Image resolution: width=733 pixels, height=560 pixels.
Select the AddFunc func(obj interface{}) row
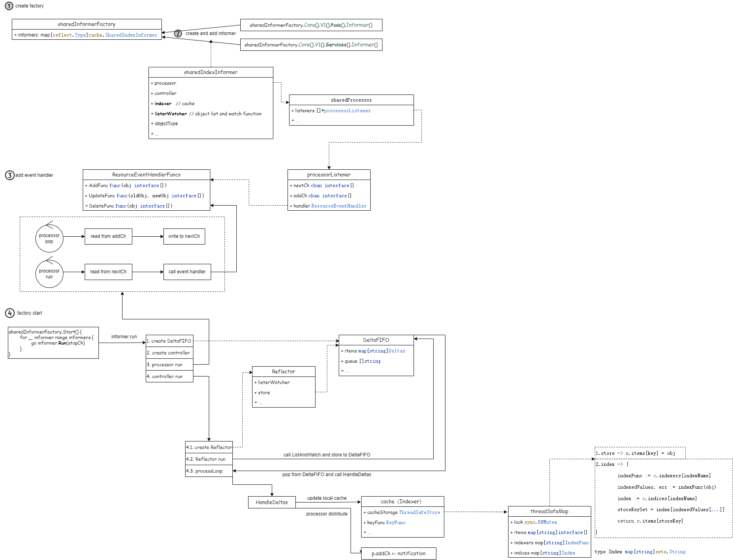click(146, 185)
